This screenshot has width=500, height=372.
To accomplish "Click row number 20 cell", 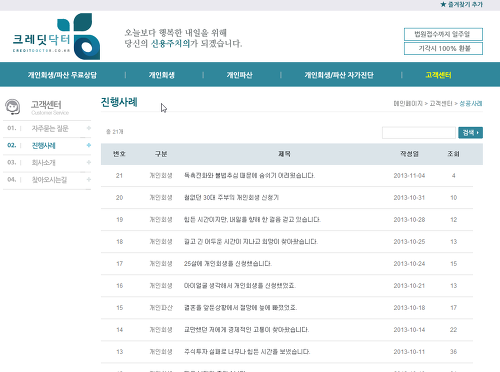I will coord(119,198).
